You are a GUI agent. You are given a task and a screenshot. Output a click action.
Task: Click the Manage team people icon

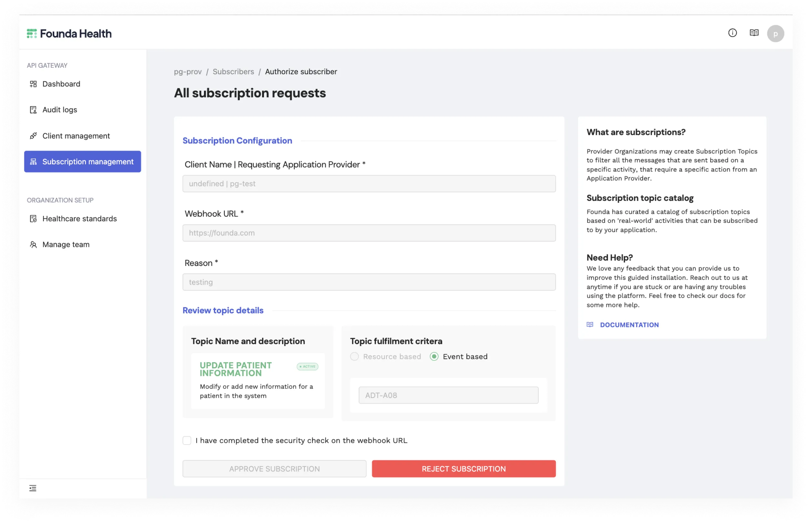tap(33, 244)
